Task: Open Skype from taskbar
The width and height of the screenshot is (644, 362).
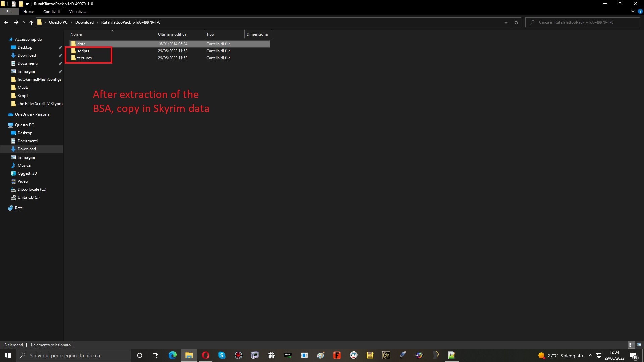Action: pos(222,355)
